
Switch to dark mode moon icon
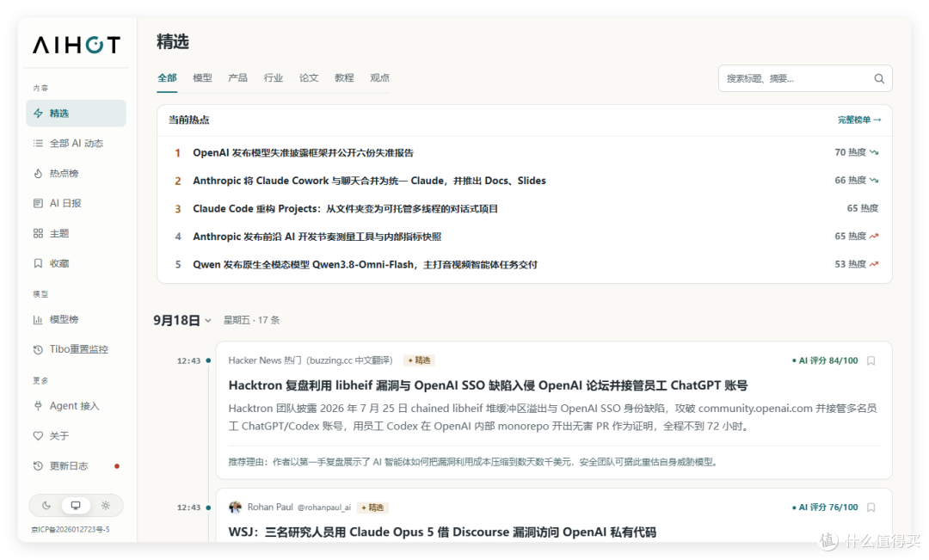46,506
